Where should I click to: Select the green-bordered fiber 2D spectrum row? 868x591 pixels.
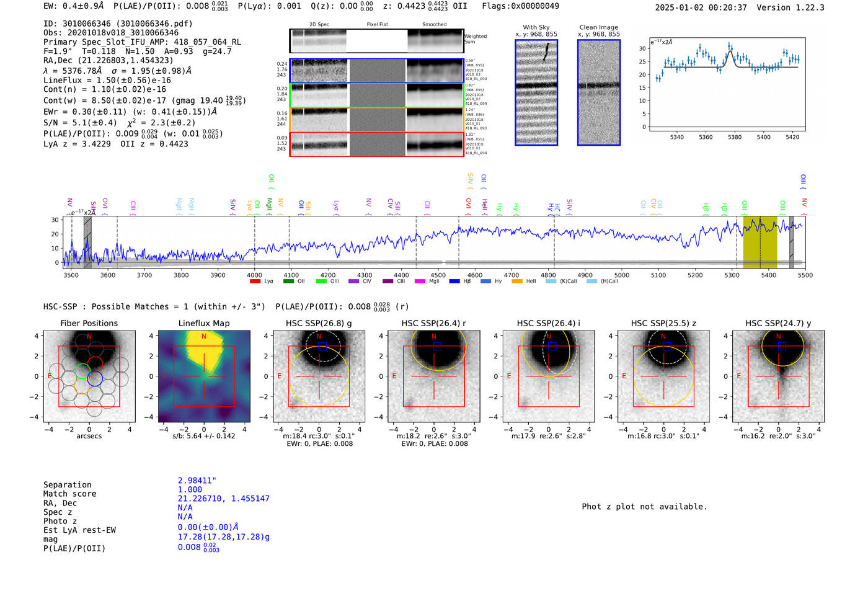[x=377, y=95]
